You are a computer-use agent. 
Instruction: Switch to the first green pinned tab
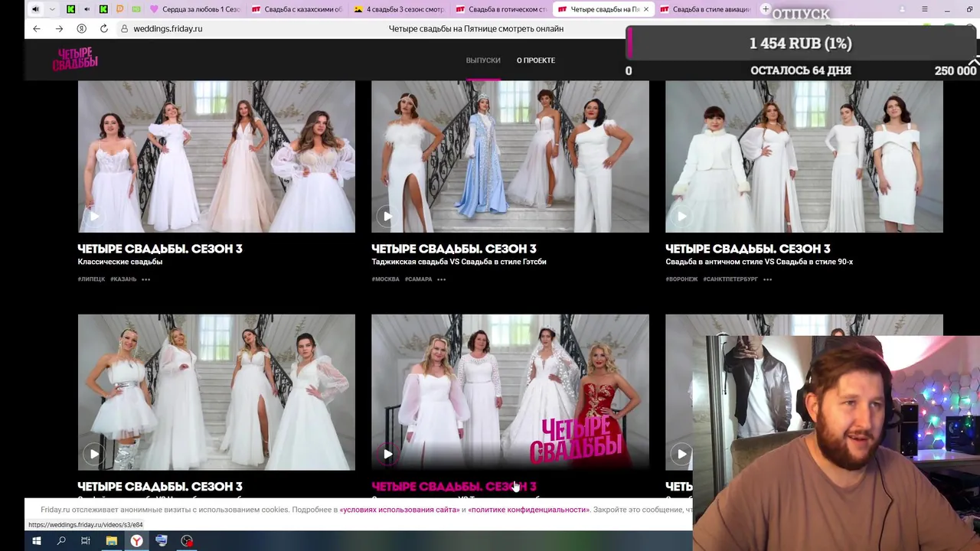70,9
